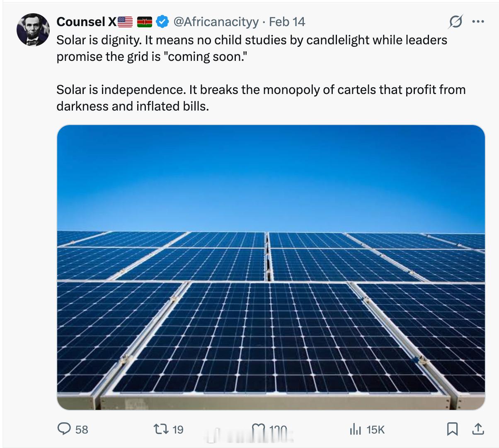Click the 58 replies count
The image size is (499, 448).
click(82, 430)
